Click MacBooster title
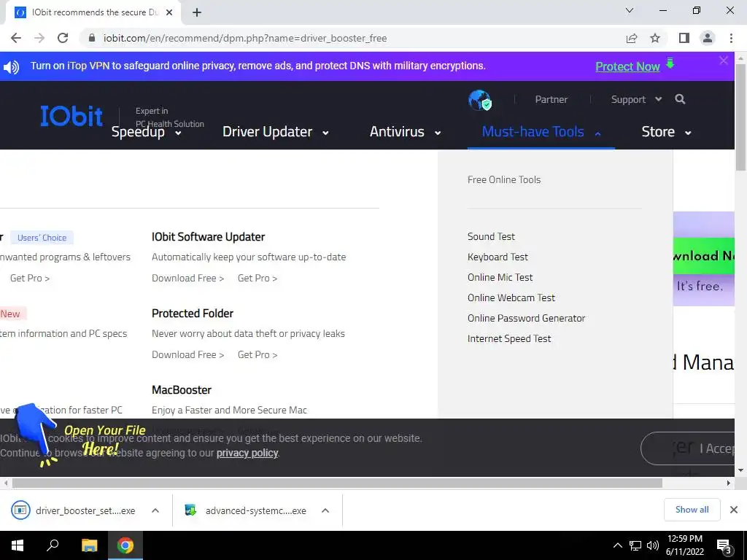747x560 pixels. 182,390
